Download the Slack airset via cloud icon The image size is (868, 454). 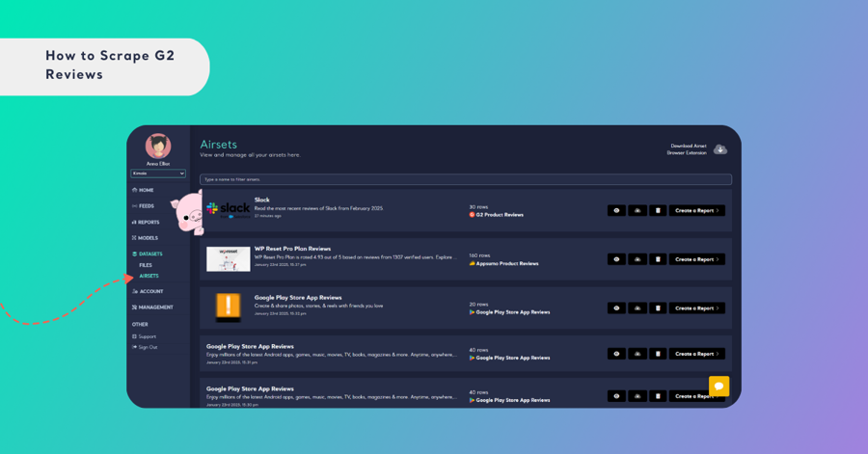pyautogui.click(x=637, y=211)
